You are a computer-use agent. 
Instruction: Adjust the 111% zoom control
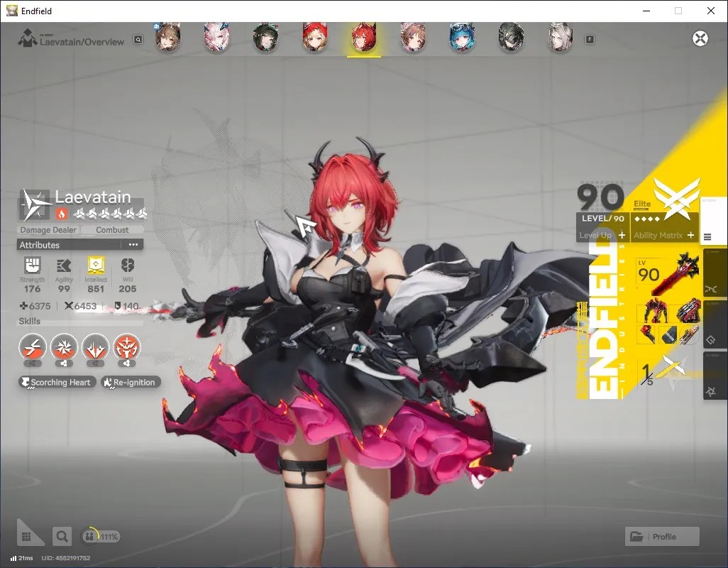click(100, 537)
